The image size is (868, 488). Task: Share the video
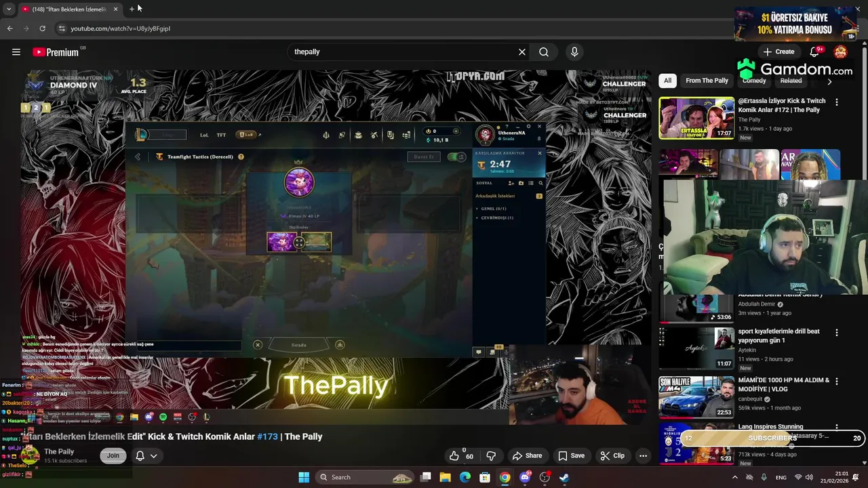click(527, 455)
